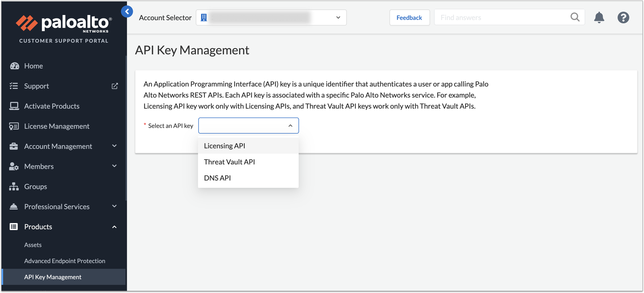Click the notifications bell icon
This screenshot has width=644, height=293.
point(599,17)
